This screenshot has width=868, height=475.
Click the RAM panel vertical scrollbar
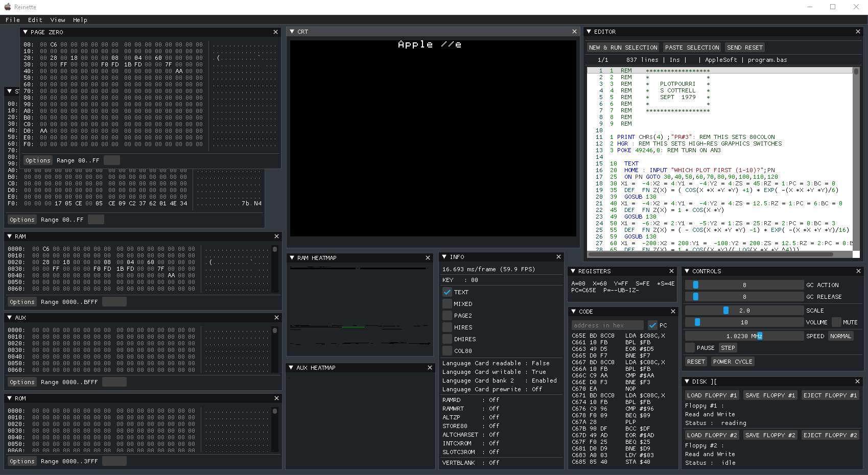pyautogui.click(x=275, y=269)
